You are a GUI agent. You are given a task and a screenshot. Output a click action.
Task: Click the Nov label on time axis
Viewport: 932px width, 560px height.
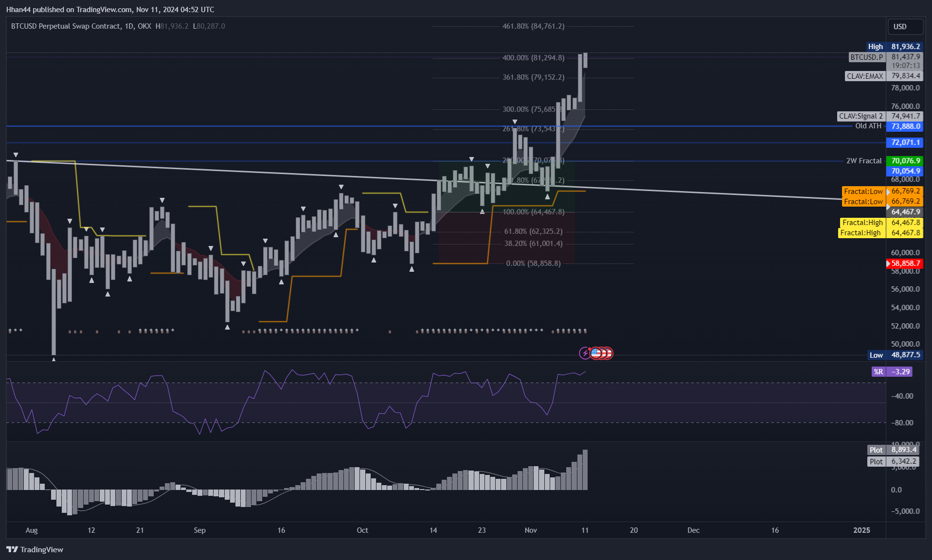click(x=531, y=530)
